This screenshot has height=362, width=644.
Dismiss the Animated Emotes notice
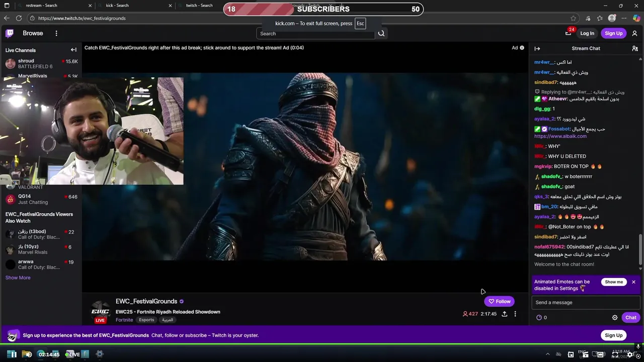pos(633,282)
